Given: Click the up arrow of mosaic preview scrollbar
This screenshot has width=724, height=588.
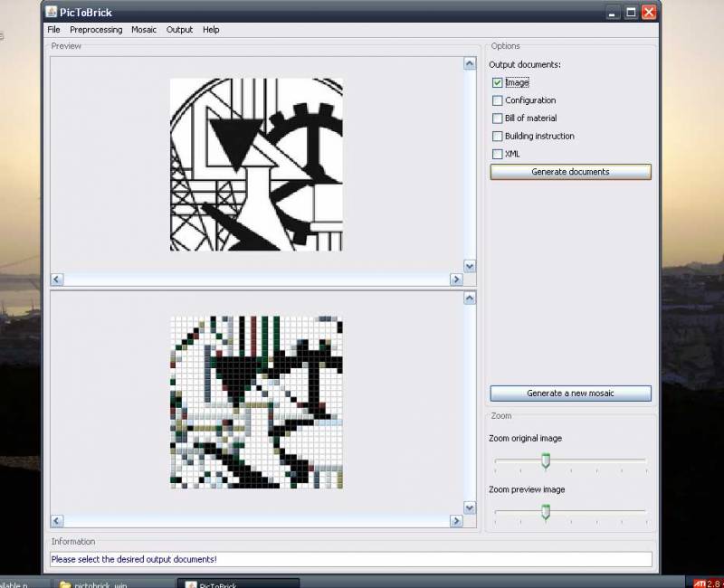Looking at the screenshot, I should [x=470, y=298].
